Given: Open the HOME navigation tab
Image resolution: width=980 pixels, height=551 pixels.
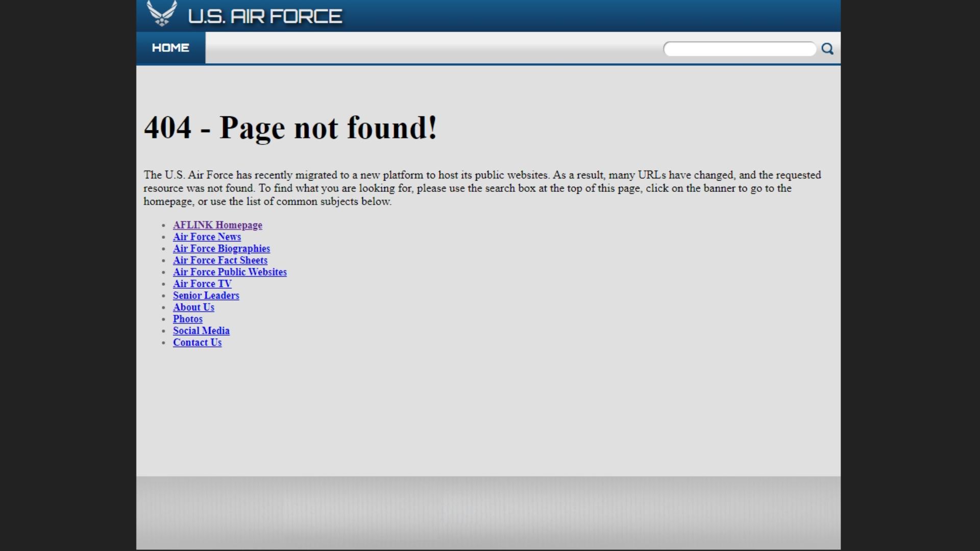Looking at the screenshot, I should (170, 48).
